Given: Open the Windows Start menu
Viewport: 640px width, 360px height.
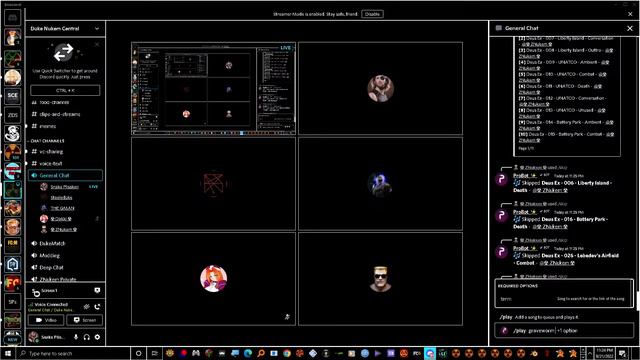Looking at the screenshot, I should [7, 353].
